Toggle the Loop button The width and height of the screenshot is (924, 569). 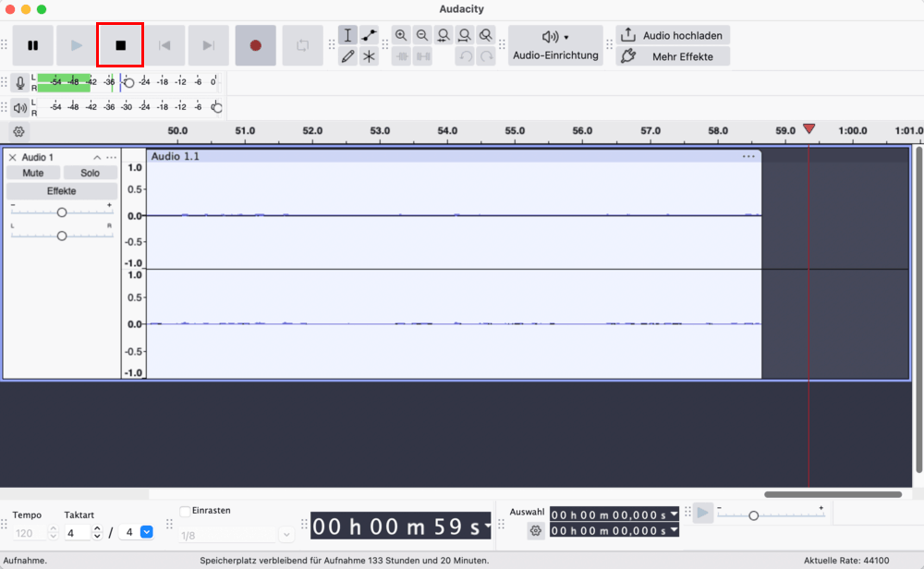[302, 45]
